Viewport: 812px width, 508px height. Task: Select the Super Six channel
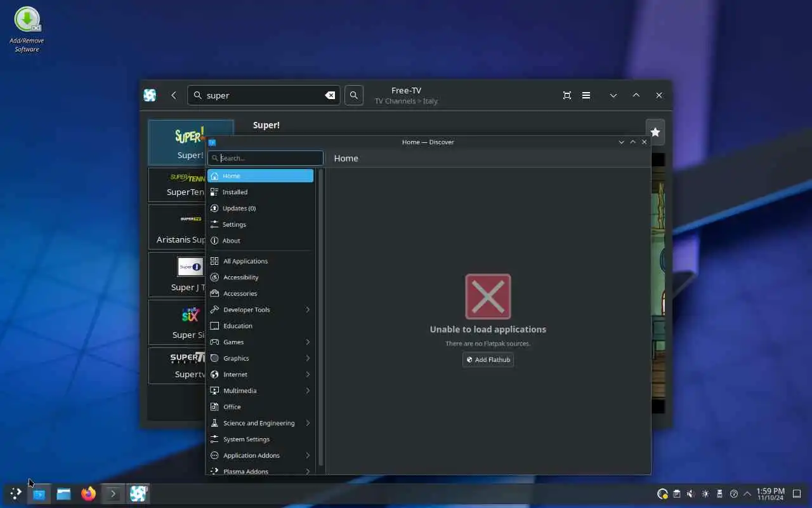tap(177, 322)
